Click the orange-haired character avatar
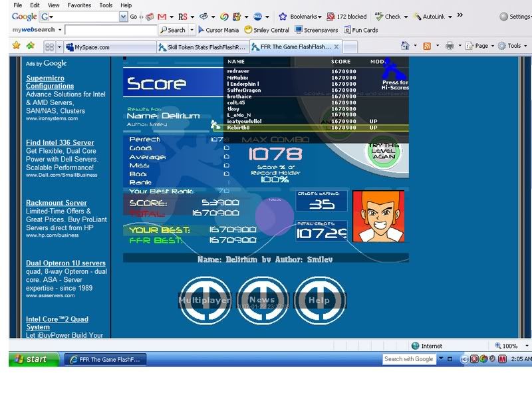The height and width of the screenshot is (399, 532). click(x=378, y=216)
